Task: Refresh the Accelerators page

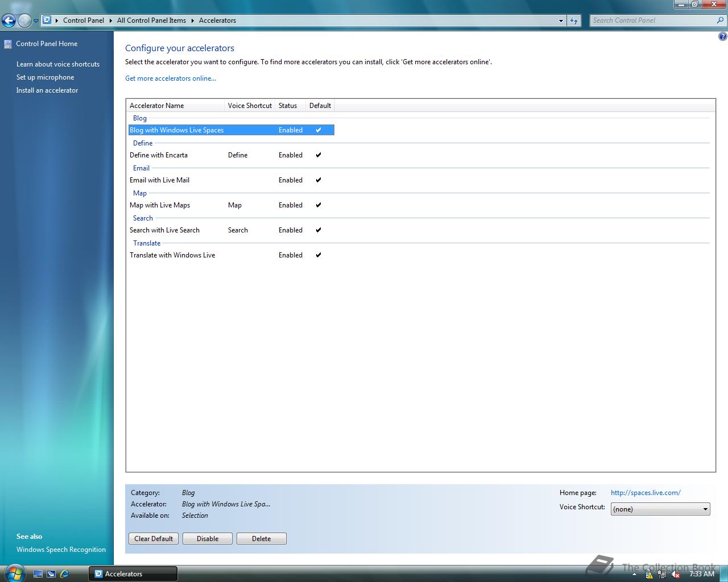Action: coord(574,20)
